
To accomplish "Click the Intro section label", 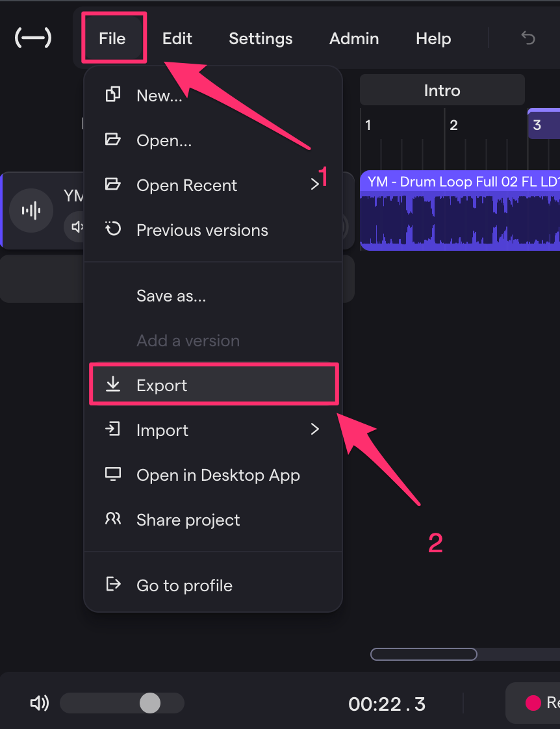I will tap(442, 90).
